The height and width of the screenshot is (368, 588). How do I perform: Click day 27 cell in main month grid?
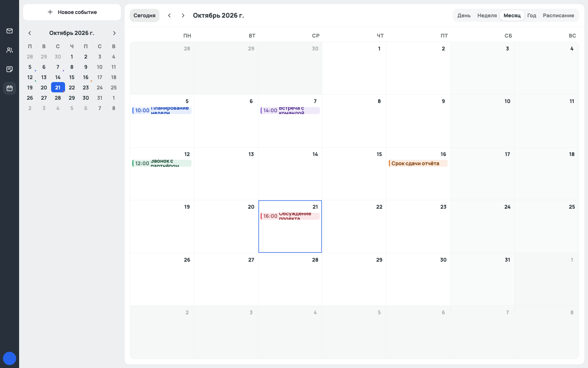[226, 279]
